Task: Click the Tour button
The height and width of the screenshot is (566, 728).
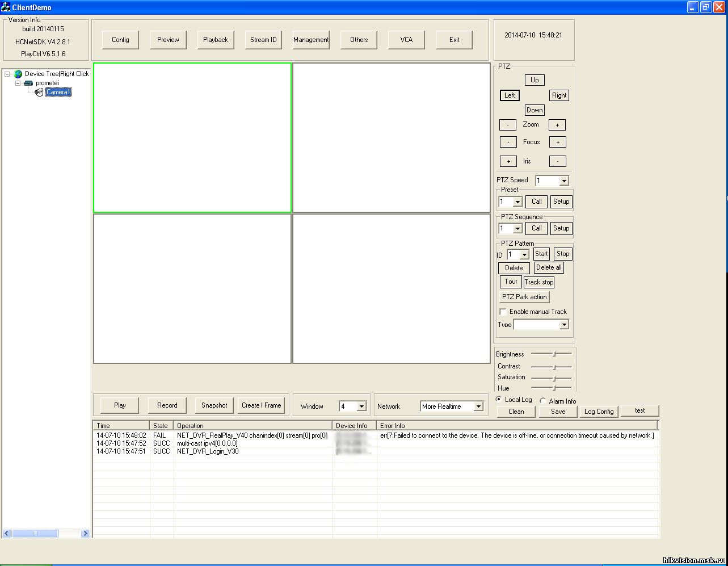Action: pyautogui.click(x=511, y=282)
